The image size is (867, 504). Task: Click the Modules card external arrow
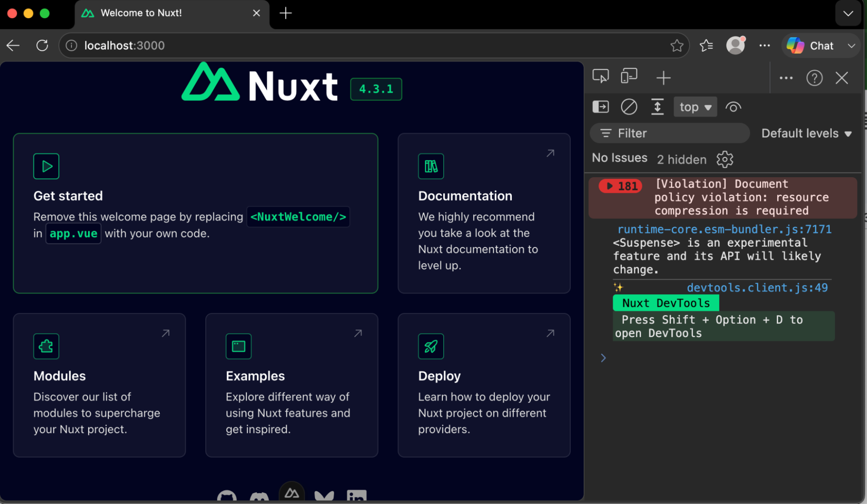[166, 333]
